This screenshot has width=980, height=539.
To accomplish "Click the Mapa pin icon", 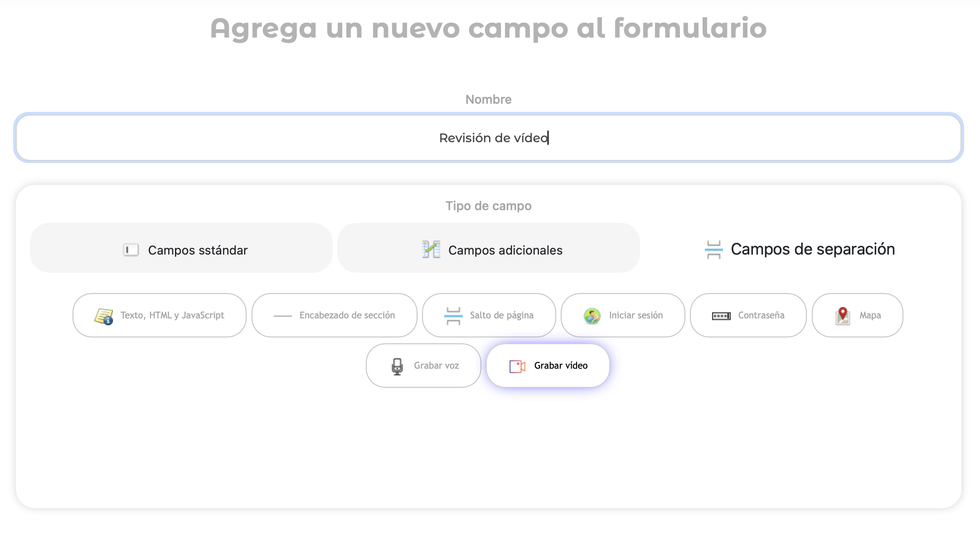I will (x=842, y=316).
